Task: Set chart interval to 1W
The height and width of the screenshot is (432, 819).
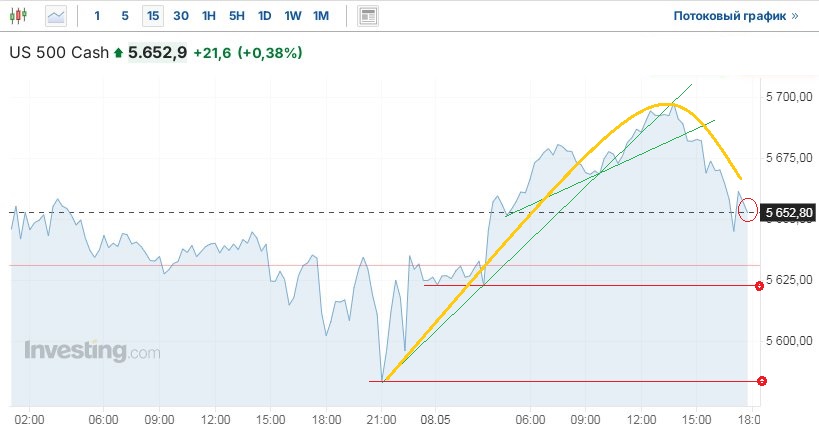Action: pos(292,16)
